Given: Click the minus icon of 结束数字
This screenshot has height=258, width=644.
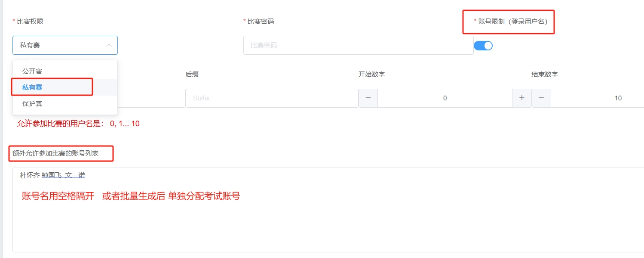Looking at the screenshot, I should click(x=542, y=98).
